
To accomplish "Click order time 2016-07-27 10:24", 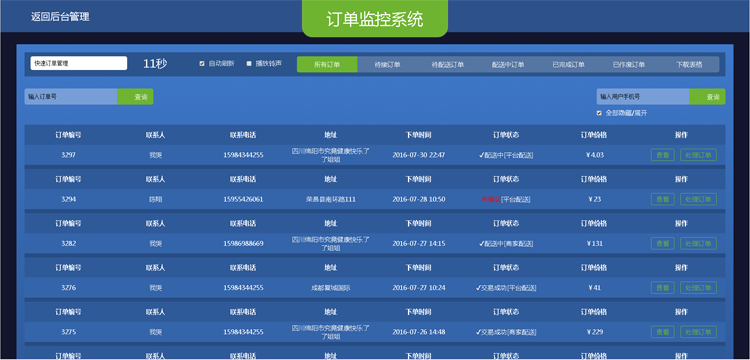I will 419,288.
